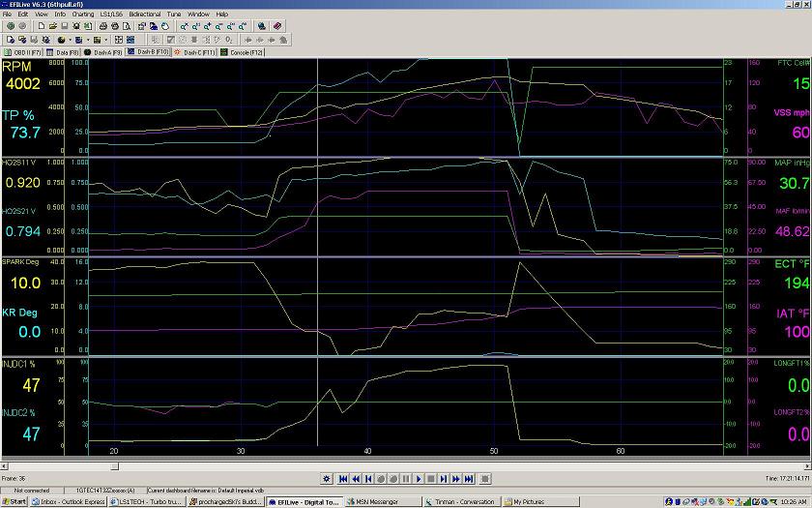Step forward one frame in playback
This screenshot has width=812, height=508.
click(443, 479)
